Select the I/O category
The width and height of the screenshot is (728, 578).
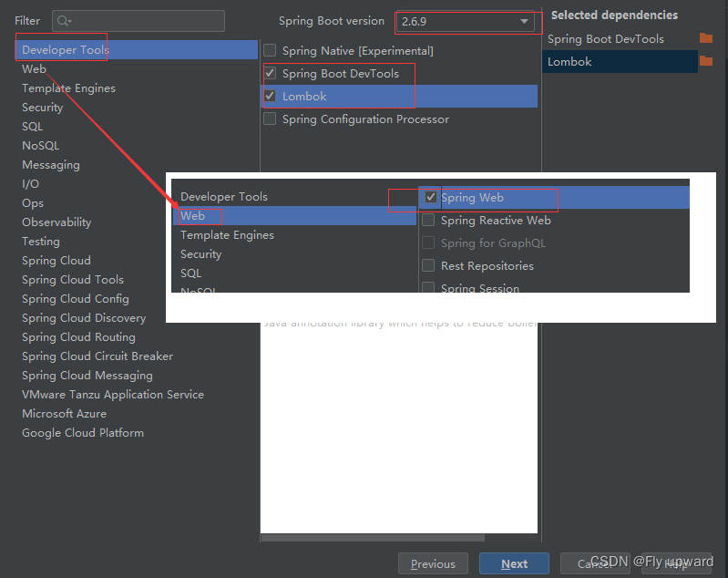click(30, 184)
